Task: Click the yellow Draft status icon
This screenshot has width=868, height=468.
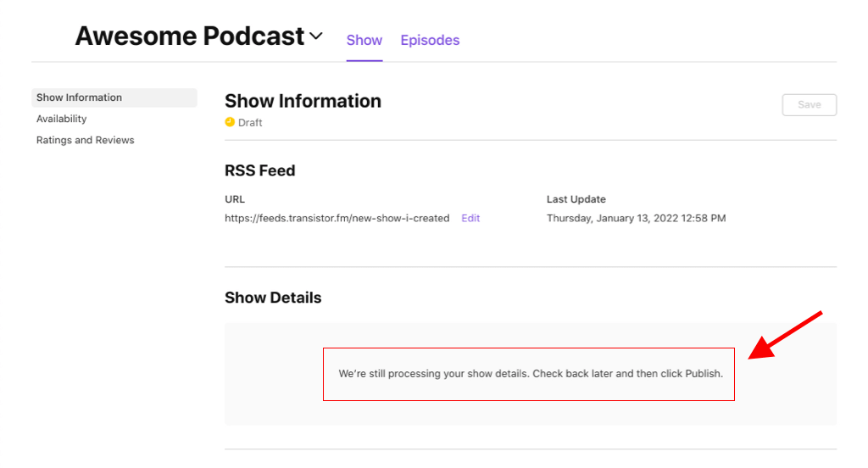Action: click(230, 122)
